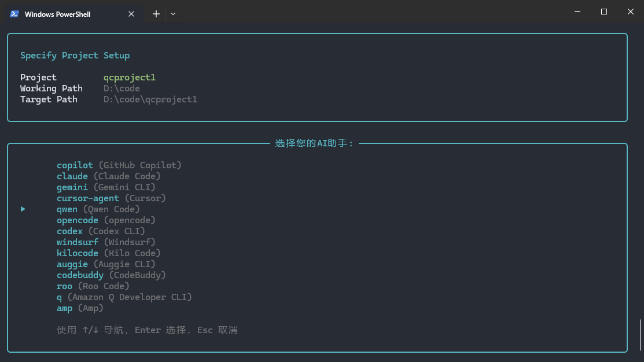The image size is (644, 362).
Task: Select q (Amazon Q Developer CLI) option
Action: (58, 297)
